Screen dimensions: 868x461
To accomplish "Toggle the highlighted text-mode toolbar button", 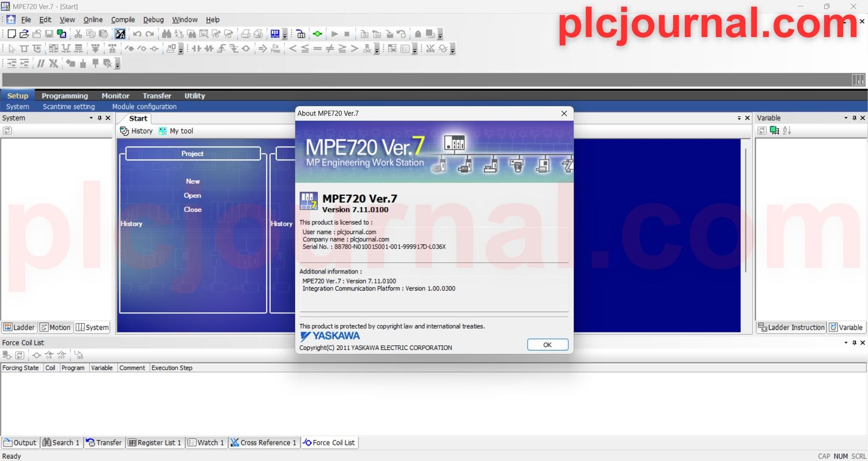I will [x=120, y=34].
